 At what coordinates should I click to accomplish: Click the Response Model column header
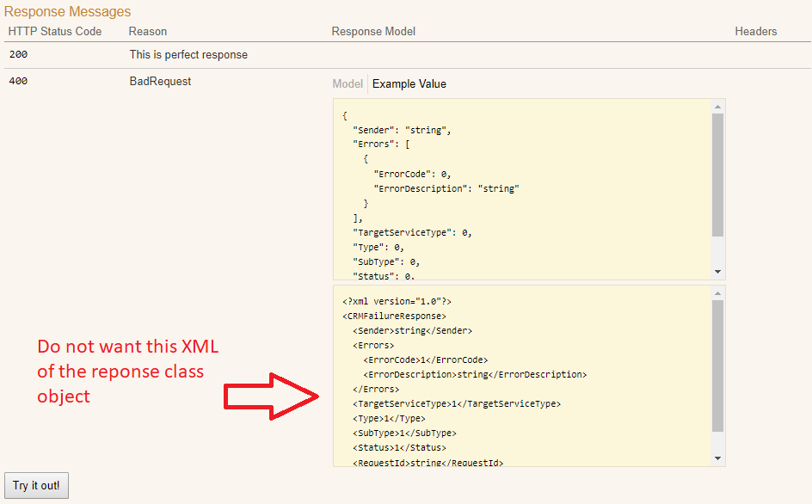coord(373,31)
